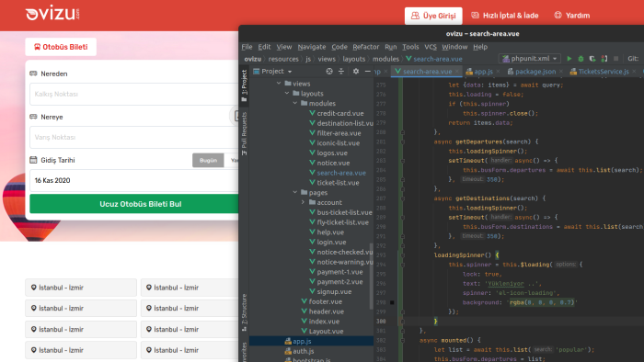Click the refund icon beside Hızlı İptal & İade
Image resolution: width=644 pixels, height=362 pixels.
pyautogui.click(x=475, y=16)
